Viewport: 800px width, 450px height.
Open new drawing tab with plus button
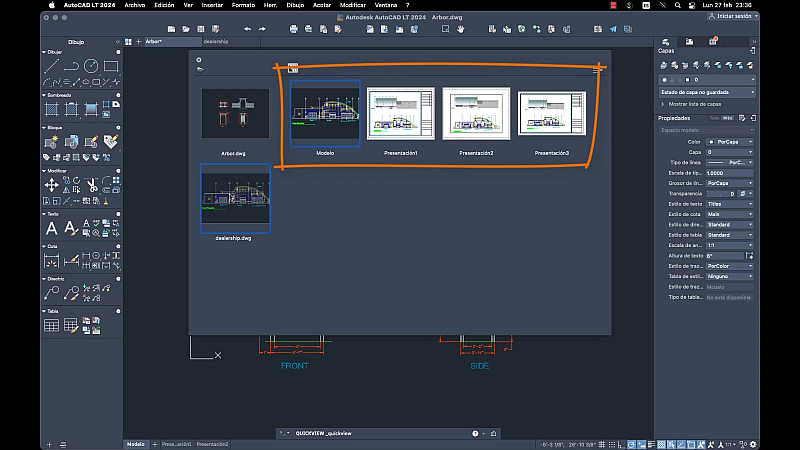pyautogui.click(x=138, y=42)
